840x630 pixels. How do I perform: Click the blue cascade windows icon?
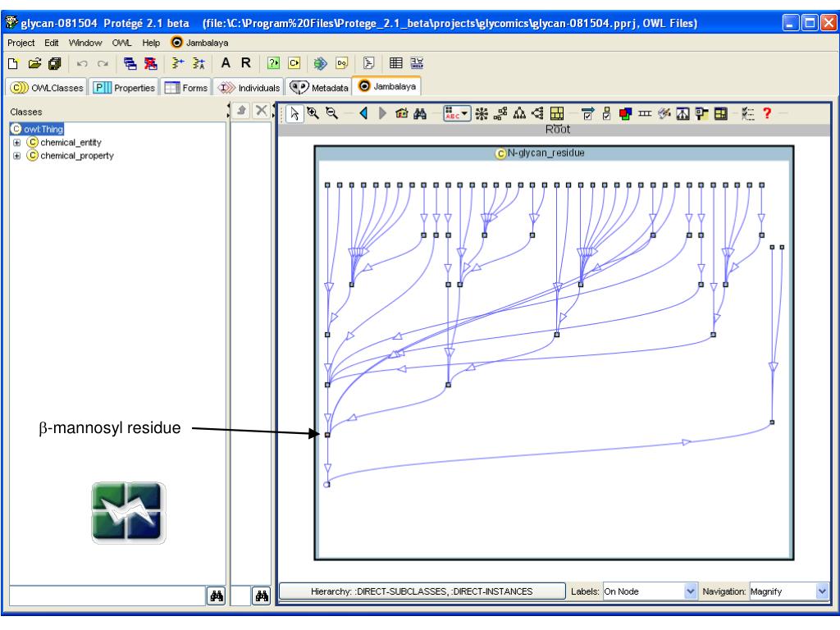[130, 63]
